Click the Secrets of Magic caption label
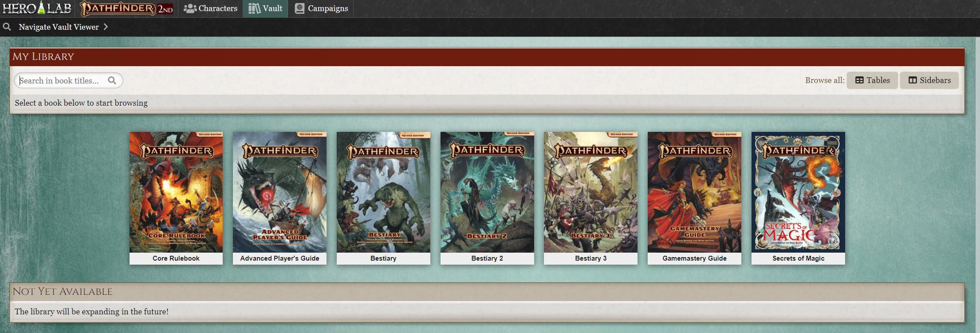980x333 pixels. click(x=798, y=258)
